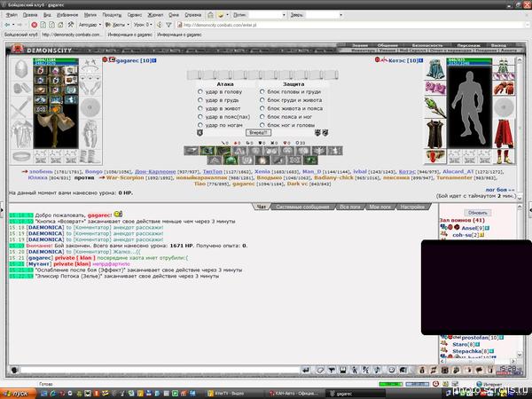Click Котэс's green HP bar
Viewport: 532px width, 399px height.
coord(469,60)
